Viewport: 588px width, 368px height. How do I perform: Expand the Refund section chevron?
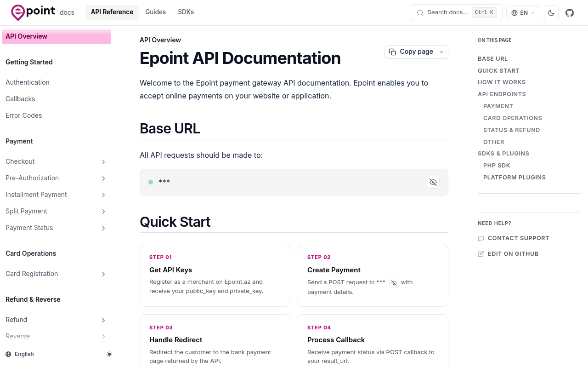click(103, 320)
